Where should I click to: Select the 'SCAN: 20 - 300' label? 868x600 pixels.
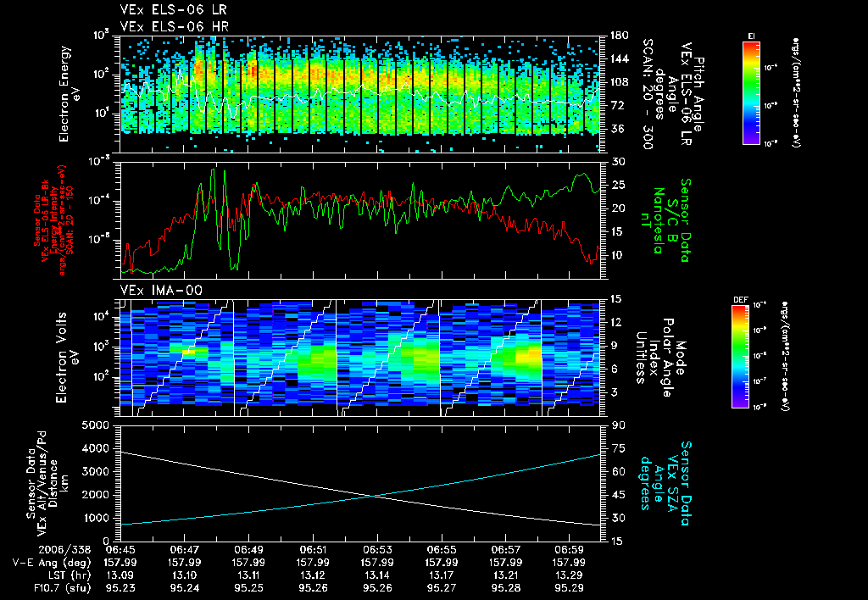(648, 94)
